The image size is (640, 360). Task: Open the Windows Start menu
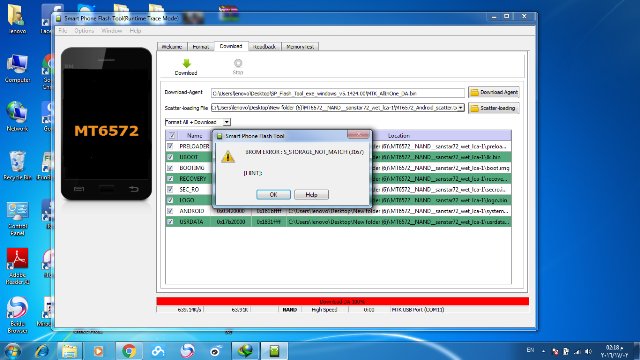click(12, 351)
